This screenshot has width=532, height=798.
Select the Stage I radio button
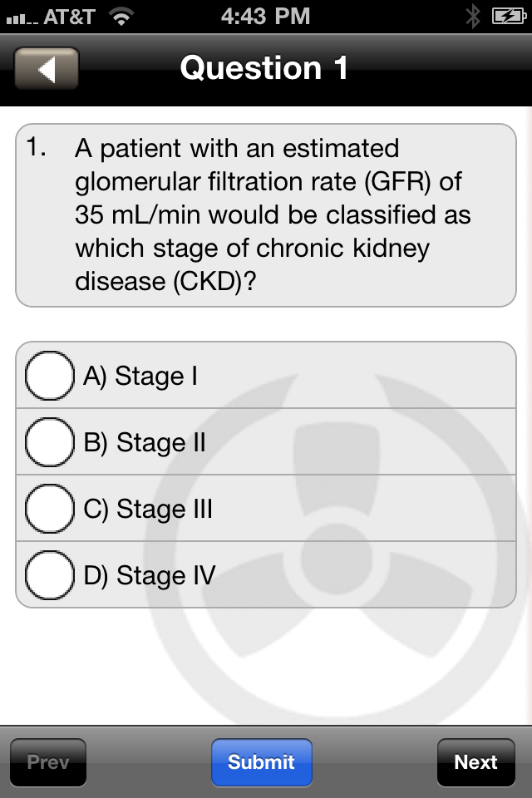coord(50,376)
